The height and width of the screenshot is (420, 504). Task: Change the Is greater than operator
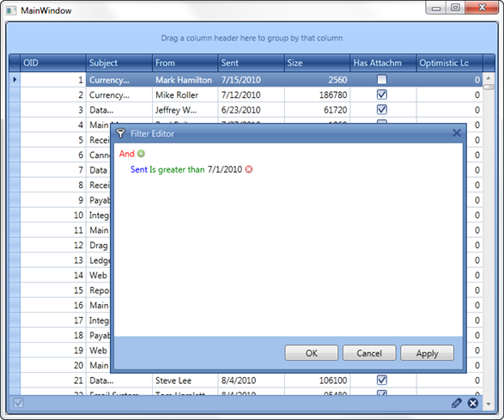coord(177,169)
